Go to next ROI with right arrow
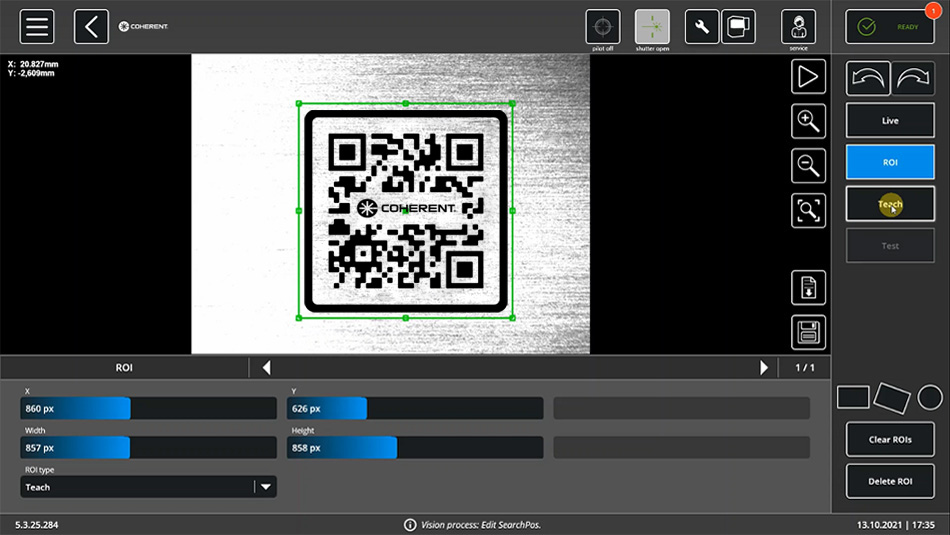The image size is (950, 535). pos(764,368)
